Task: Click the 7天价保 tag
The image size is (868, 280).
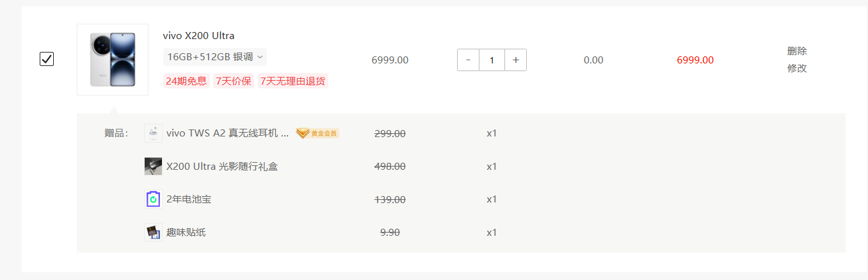Action: tap(234, 81)
